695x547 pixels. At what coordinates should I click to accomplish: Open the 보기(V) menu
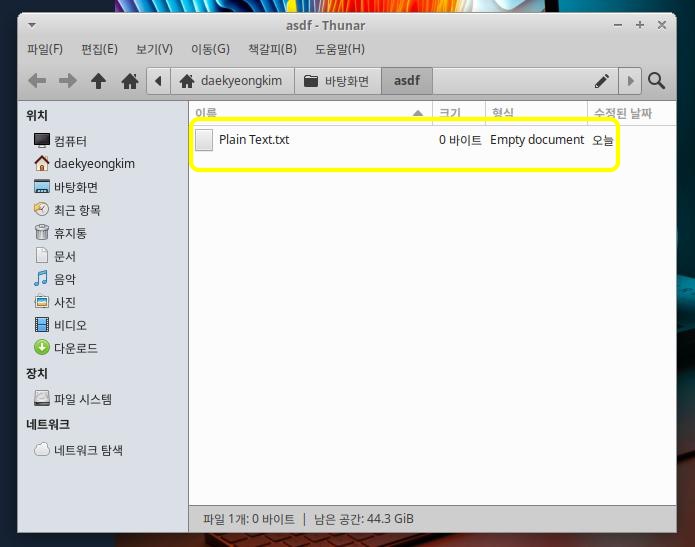pyautogui.click(x=154, y=49)
